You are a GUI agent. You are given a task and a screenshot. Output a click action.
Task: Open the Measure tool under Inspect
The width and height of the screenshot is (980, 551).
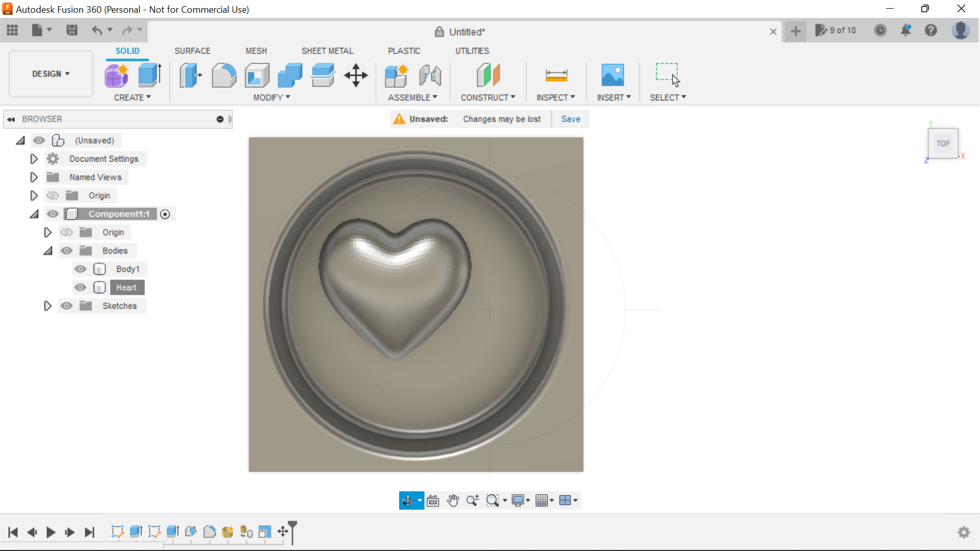556,75
